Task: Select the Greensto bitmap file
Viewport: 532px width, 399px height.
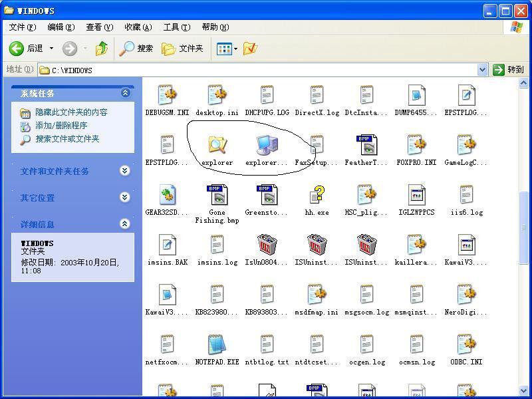Action: (x=267, y=200)
